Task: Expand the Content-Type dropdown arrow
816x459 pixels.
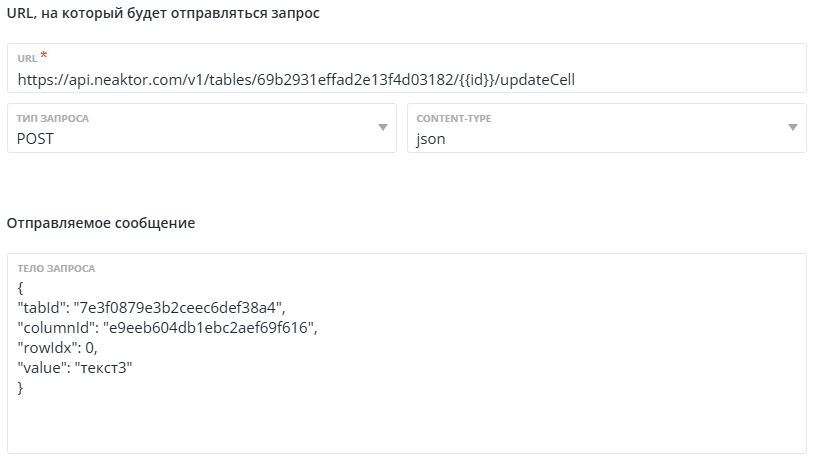Action: [x=792, y=128]
